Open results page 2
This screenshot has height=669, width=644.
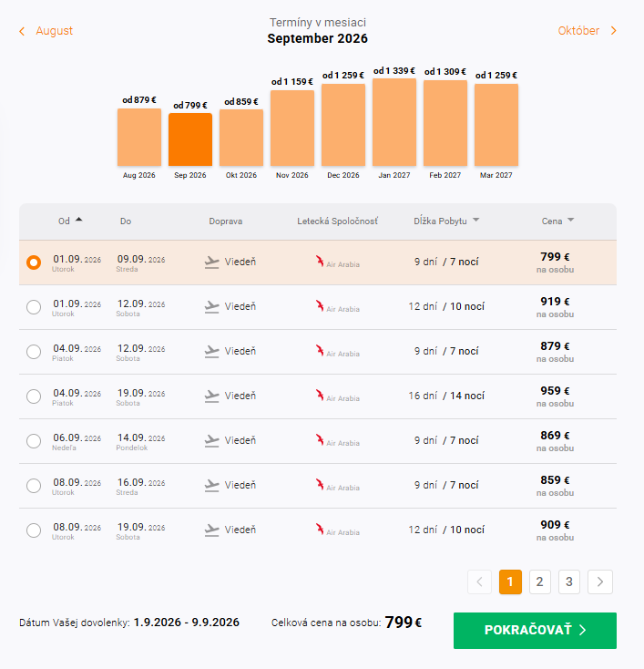[x=540, y=582]
